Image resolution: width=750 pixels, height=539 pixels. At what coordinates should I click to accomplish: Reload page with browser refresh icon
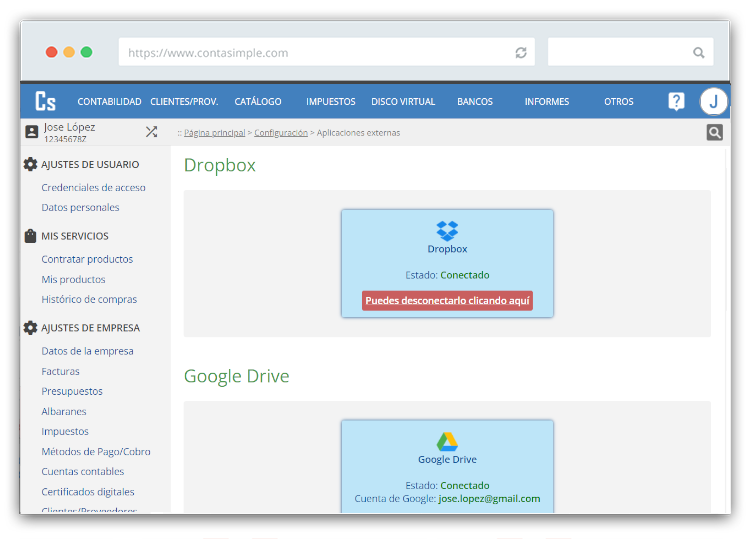pyautogui.click(x=521, y=53)
